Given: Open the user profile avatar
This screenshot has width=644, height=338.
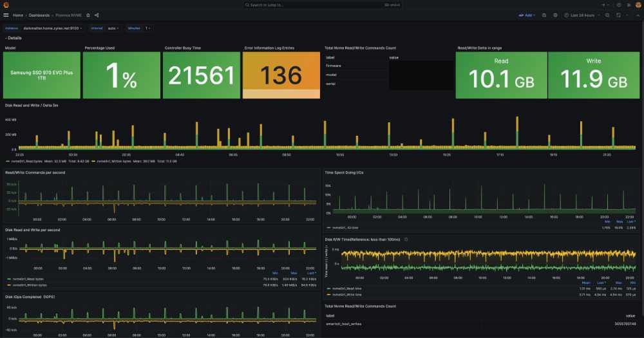Looking at the screenshot, I should pos(638,5).
